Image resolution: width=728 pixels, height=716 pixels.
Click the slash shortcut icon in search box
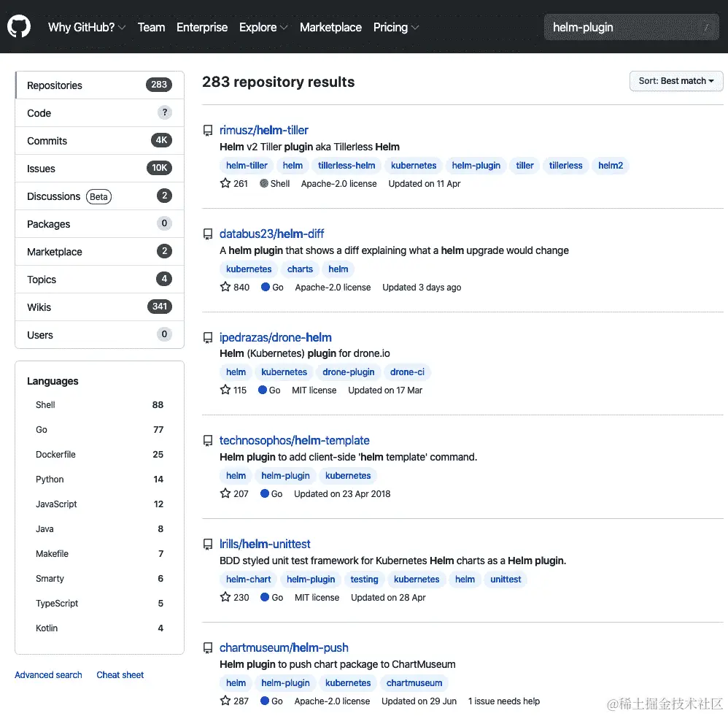[707, 28]
